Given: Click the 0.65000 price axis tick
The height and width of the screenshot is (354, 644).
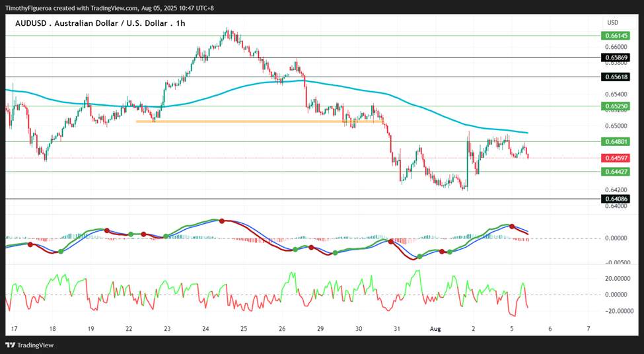Looking at the screenshot, I should pos(616,126).
